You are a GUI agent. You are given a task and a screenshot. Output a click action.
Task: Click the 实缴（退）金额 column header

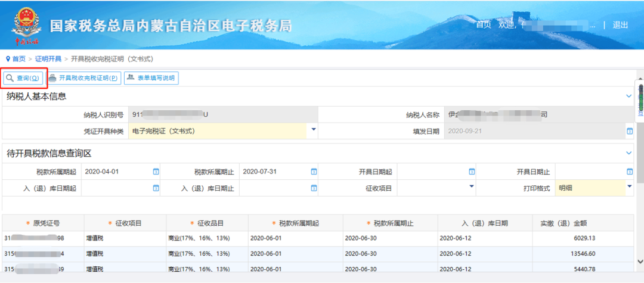click(x=583, y=223)
